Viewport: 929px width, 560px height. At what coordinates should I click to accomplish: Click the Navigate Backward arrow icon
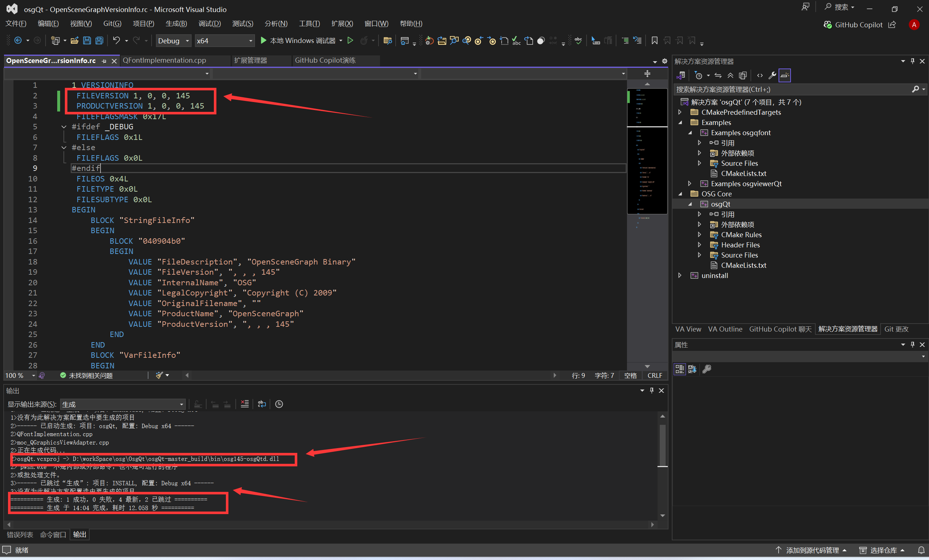[18, 40]
